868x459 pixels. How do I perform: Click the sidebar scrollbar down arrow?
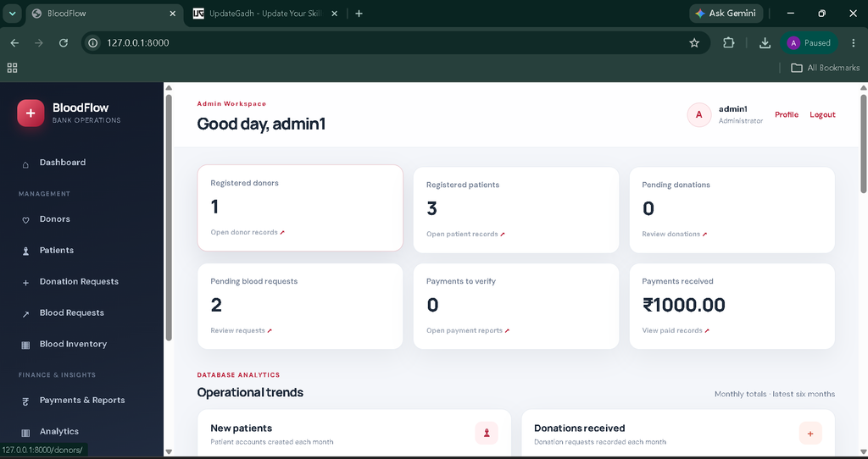point(169,452)
